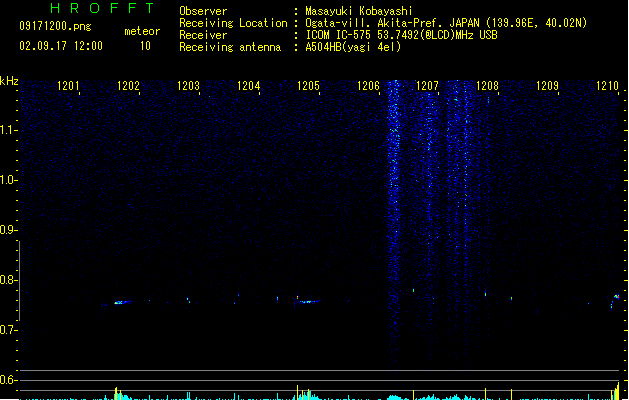Click the A504HB(yagi 4el) antenna text
629x400 pixels.
coord(353,47)
